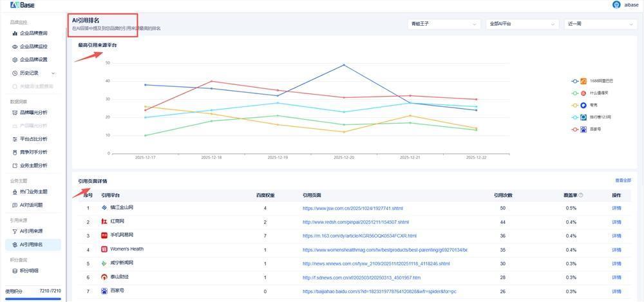This screenshot has width=644, height=302.
Task: Click the 企业品牌设置 gear icon
Action: point(15,60)
